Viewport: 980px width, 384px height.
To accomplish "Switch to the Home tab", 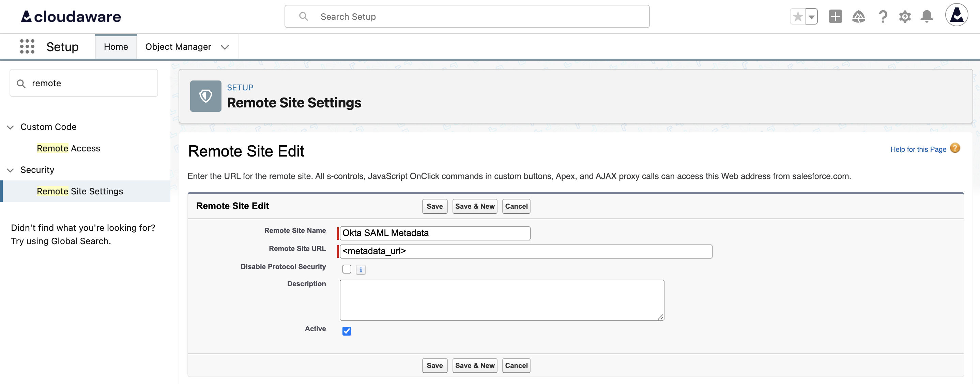I will 116,46.
